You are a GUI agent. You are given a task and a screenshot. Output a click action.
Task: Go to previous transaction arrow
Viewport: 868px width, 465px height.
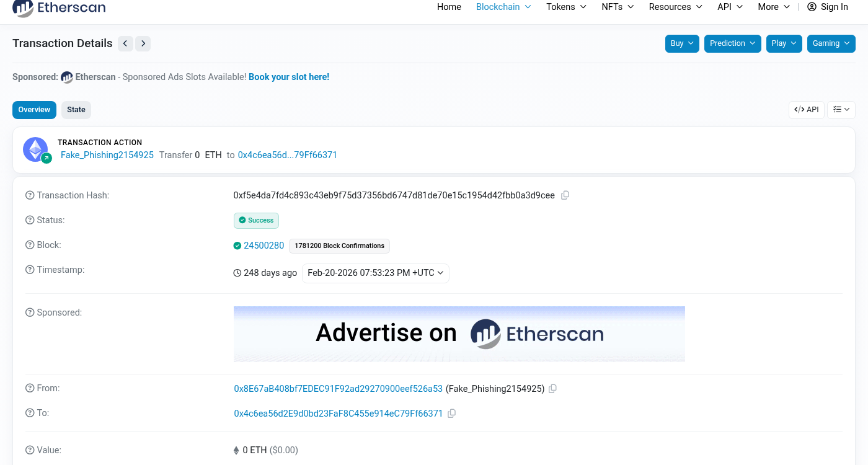coord(125,43)
